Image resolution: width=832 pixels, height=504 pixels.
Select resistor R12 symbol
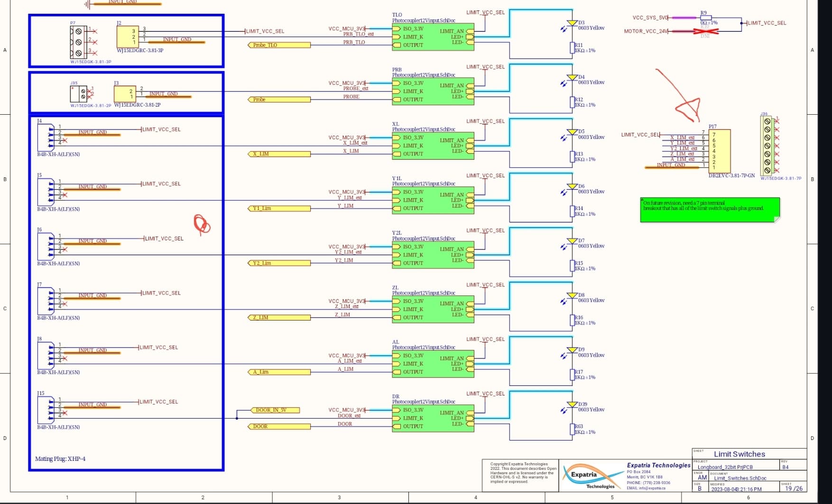(x=572, y=102)
